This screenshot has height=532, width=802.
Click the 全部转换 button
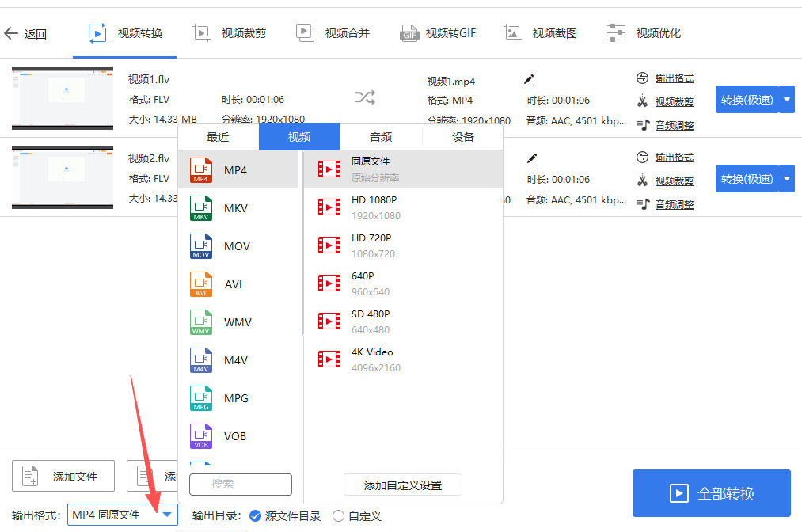712,493
